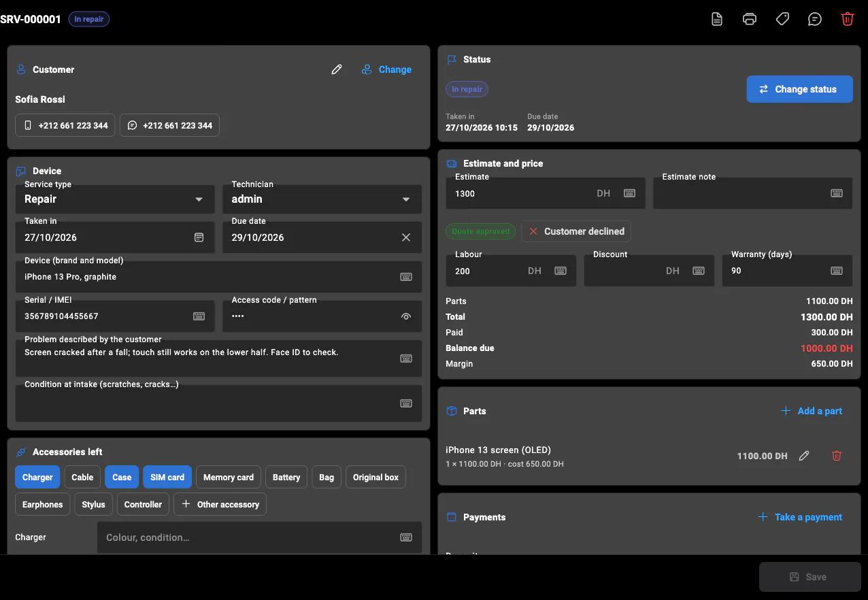Viewport: 868px width, 600px height.
Task: Toggle the Memory card accessory chip
Action: pyautogui.click(x=229, y=478)
